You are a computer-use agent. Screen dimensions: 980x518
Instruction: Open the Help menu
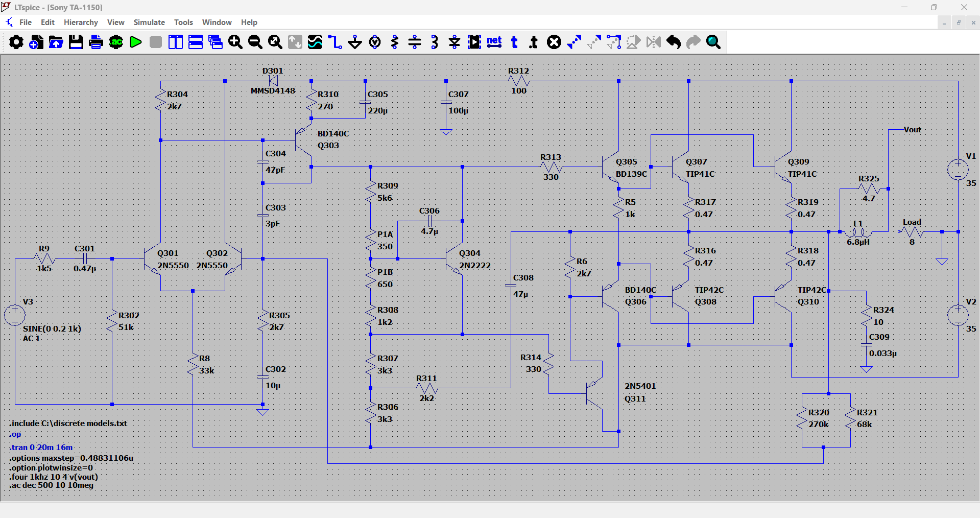(249, 22)
